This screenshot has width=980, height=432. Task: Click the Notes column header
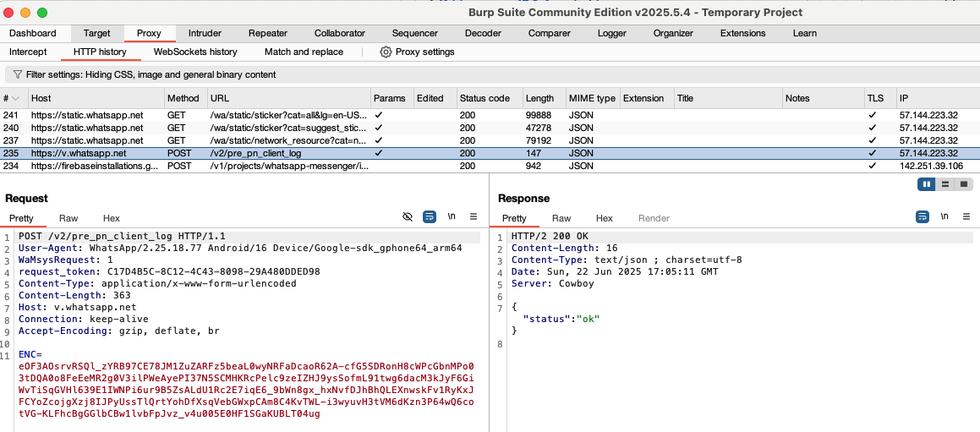coord(823,98)
